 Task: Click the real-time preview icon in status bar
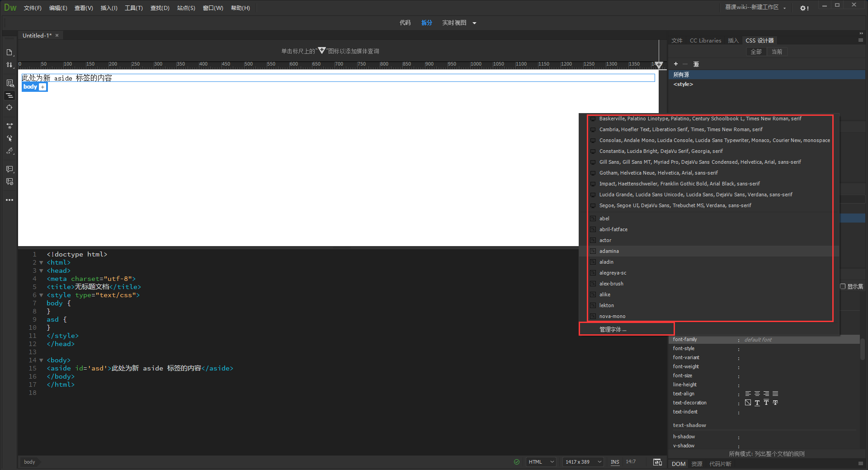[658, 462]
